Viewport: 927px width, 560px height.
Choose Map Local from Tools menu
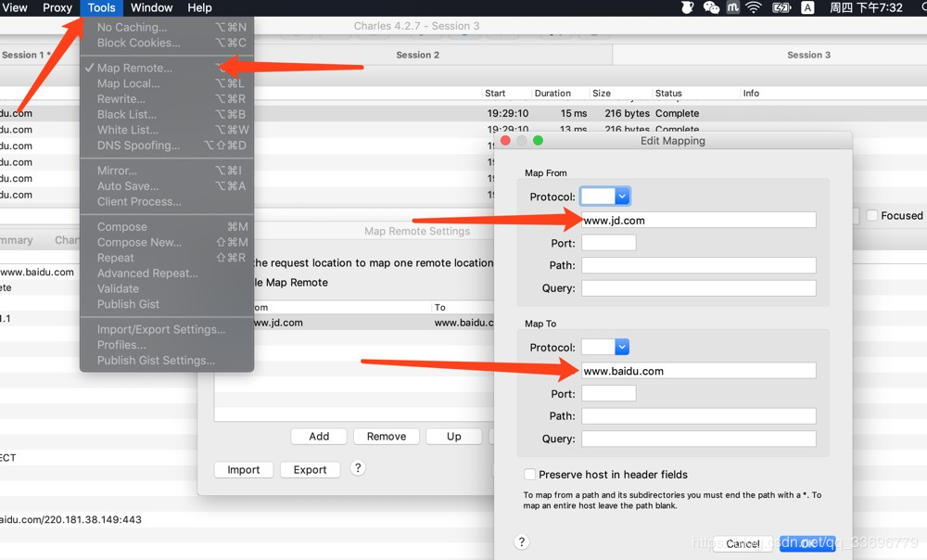click(167, 83)
